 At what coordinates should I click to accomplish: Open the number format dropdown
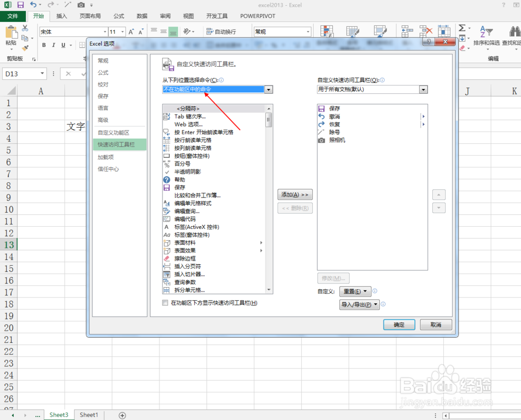308,32
